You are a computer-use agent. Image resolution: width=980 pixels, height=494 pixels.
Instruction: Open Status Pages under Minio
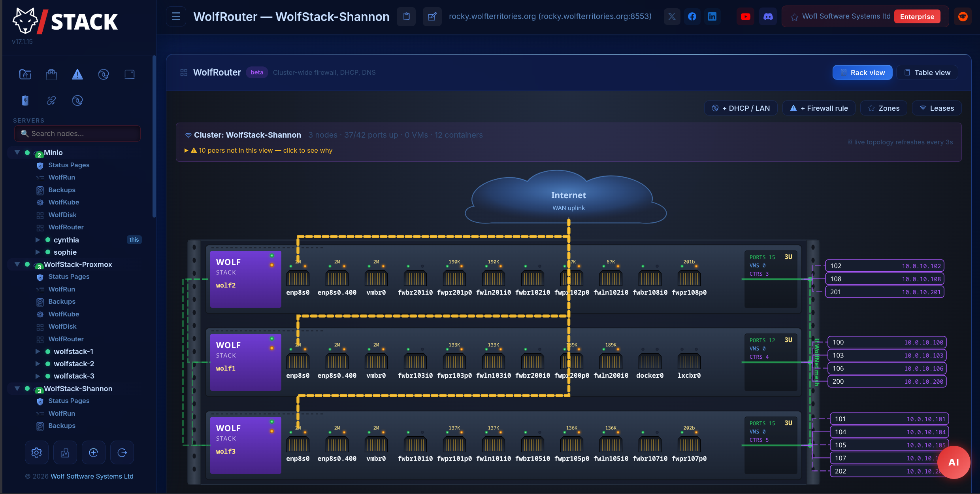coord(69,165)
